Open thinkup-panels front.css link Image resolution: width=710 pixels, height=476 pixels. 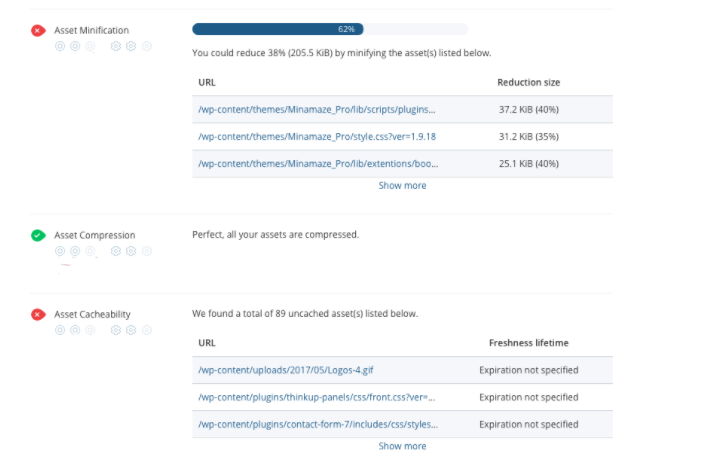click(x=317, y=397)
